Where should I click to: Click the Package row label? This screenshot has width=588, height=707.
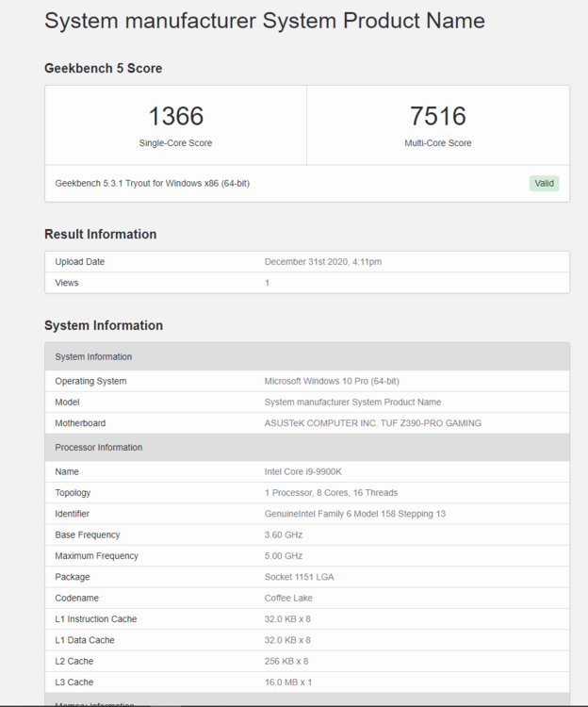73,577
